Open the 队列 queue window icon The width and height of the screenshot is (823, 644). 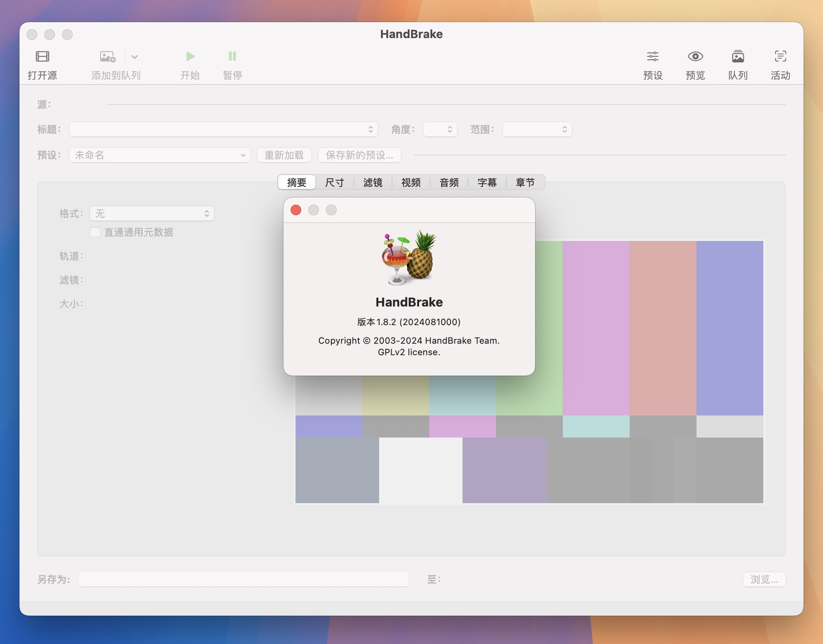click(738, 57)
